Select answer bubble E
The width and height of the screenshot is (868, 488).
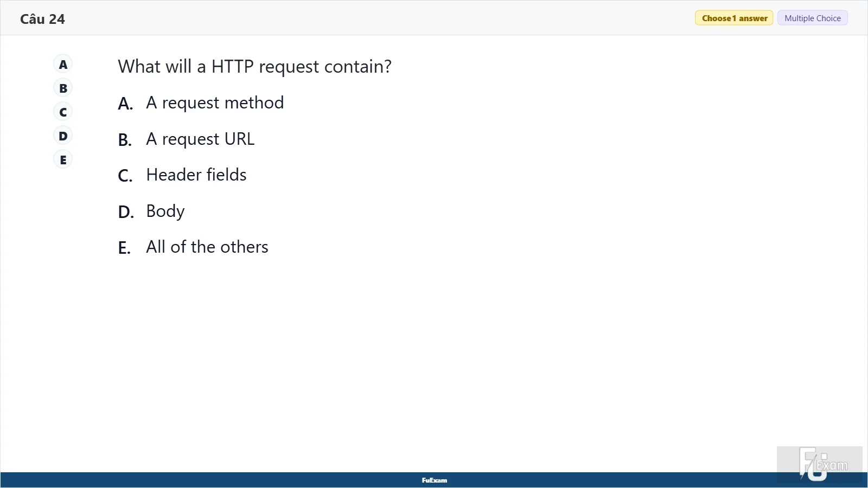point(63,160)
